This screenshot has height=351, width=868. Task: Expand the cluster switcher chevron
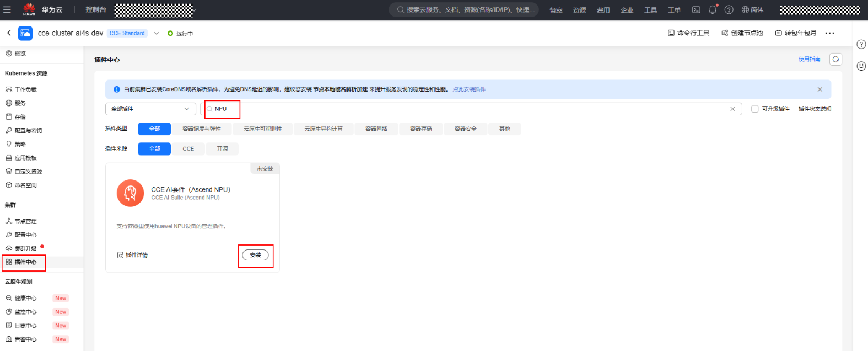pos(157,33)
